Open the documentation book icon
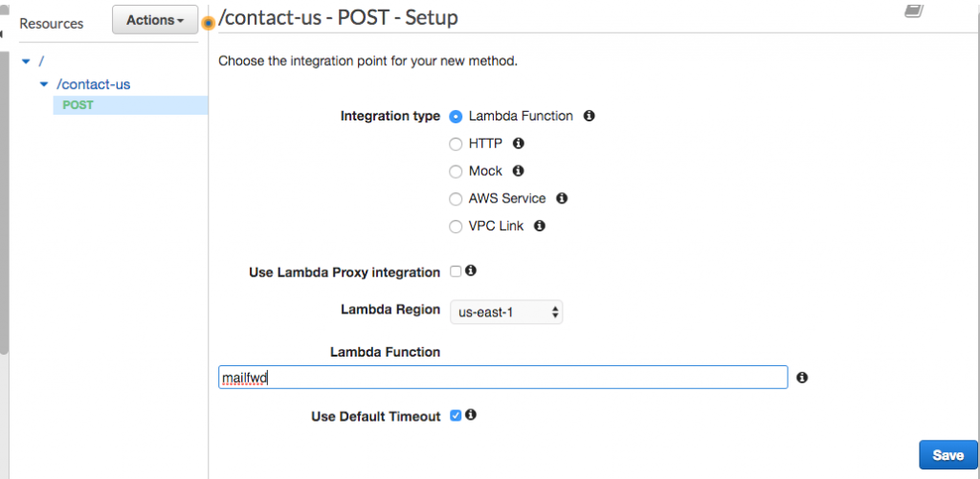Screen dimensions: 980x479 point(913,11)
